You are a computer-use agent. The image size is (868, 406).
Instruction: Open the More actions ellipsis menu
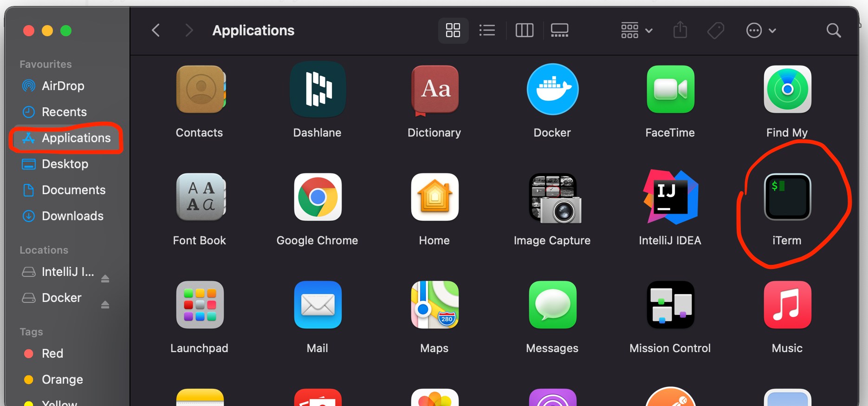coord(761,31)
